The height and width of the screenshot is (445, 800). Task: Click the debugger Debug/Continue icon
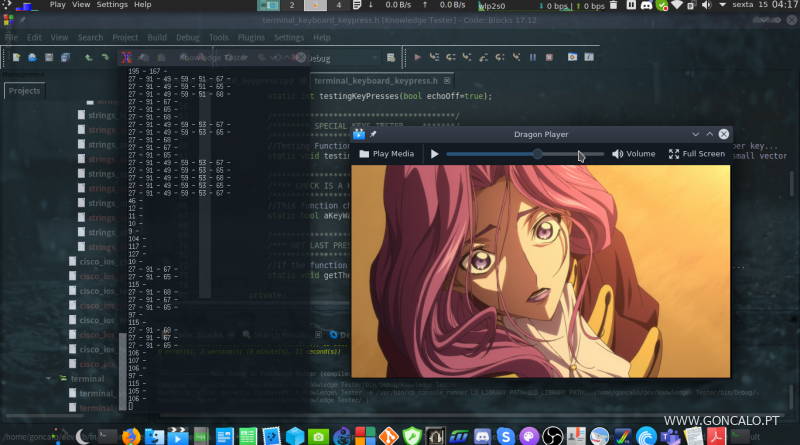(x=417, y=57)
